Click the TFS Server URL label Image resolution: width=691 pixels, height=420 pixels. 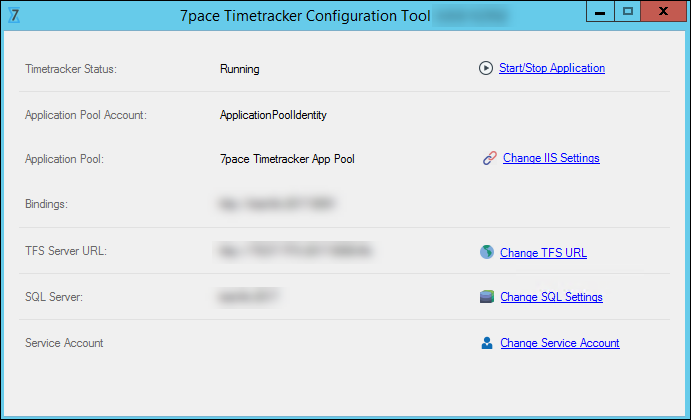pos(66,251)
